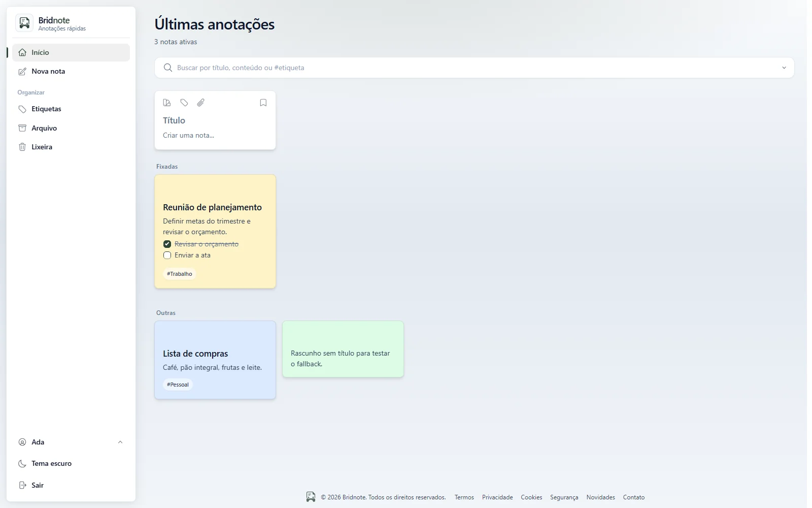Go to Etiquetas section
Screen dimensions: 812x508
pyautogui.click(x=71, y=109)
